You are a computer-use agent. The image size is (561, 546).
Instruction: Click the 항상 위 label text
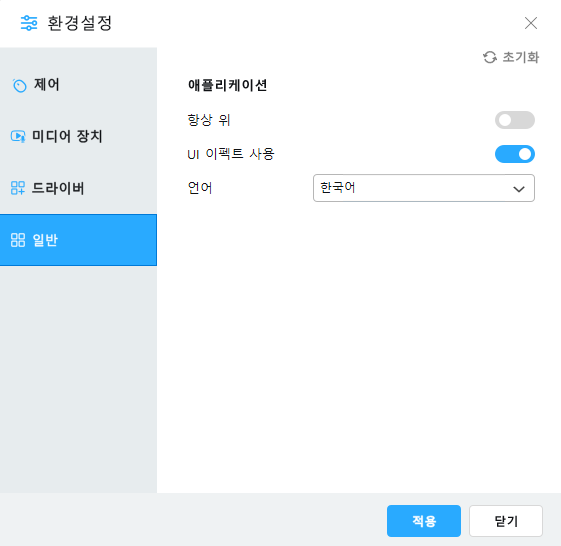209,120
